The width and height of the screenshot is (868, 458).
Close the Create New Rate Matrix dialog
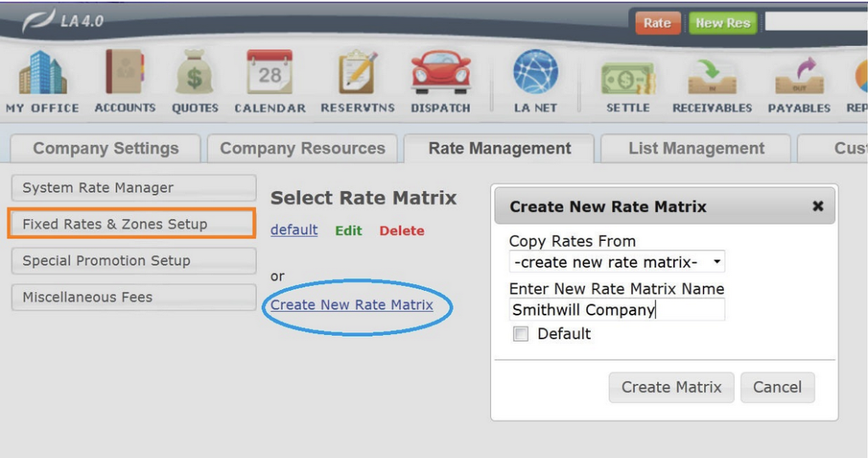pyautogui.click(x=817, y=206)
